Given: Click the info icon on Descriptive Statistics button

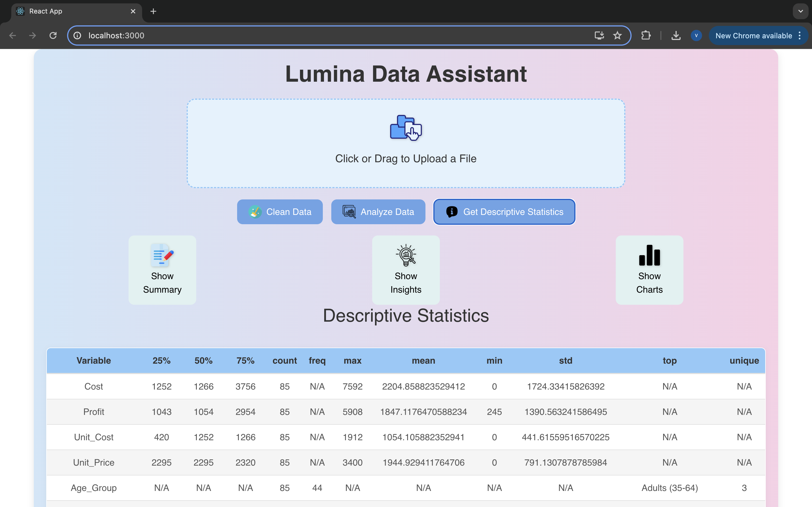Looking at the screenshot, I should (452, 212).
